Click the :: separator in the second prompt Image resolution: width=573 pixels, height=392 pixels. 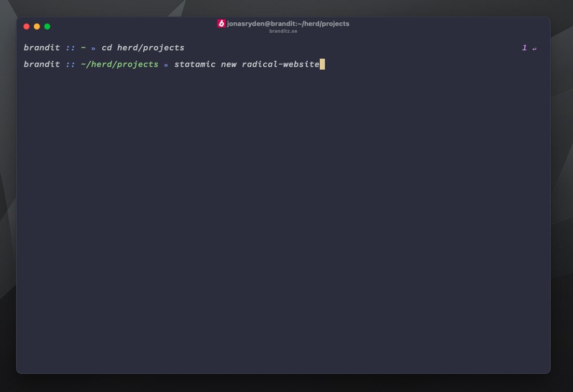tap(69, 64)
